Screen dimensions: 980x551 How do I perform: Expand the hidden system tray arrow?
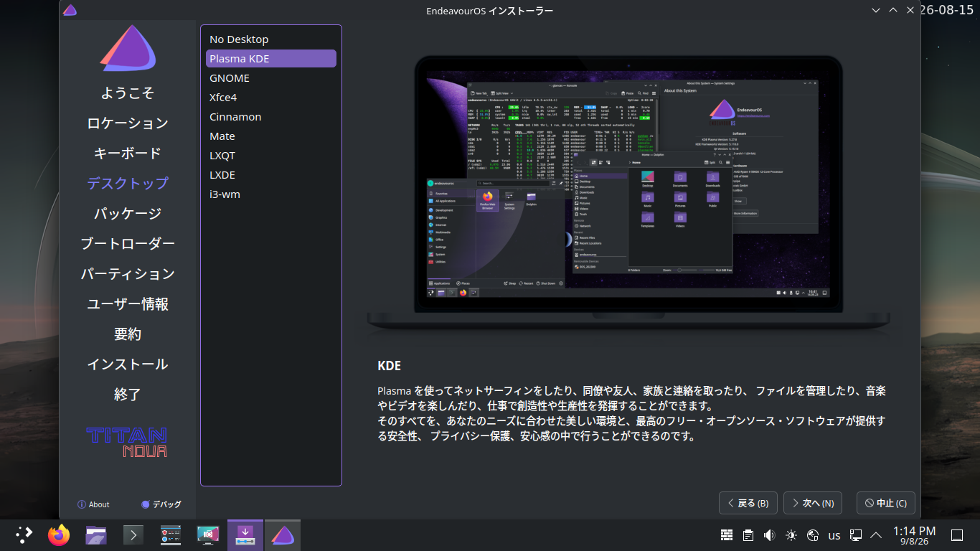876,535
